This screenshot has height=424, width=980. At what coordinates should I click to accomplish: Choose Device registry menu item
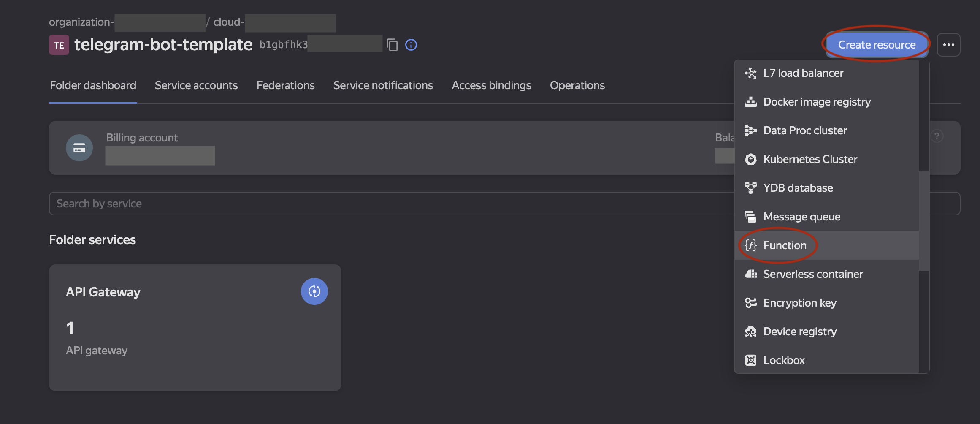point(827,332)
